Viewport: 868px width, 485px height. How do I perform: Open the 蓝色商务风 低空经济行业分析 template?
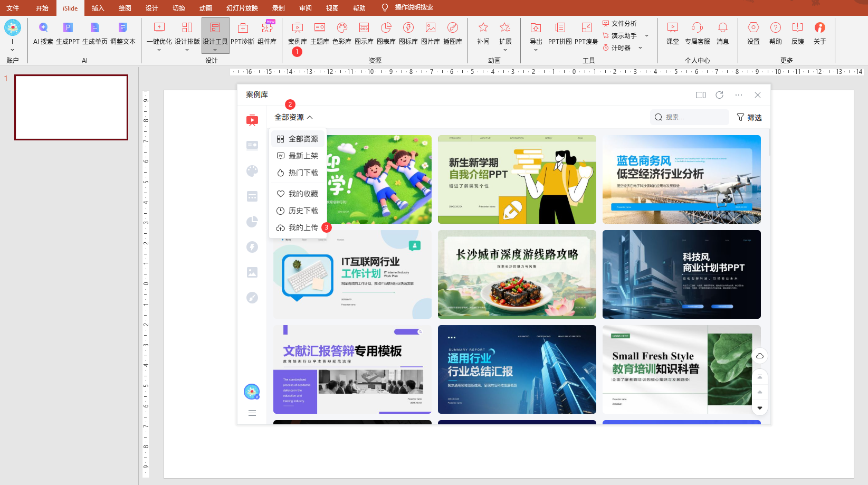click(x=681, y=179)
